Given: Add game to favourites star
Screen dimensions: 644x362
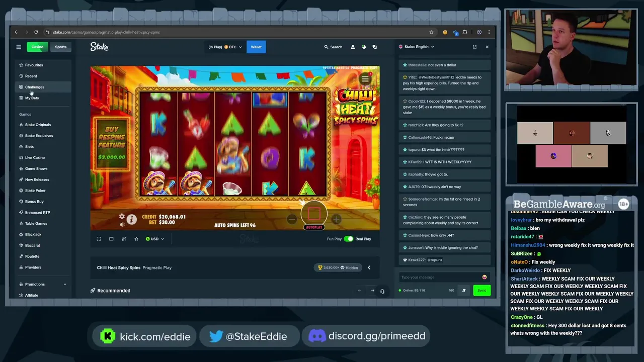Looking at the screenshot, I should (x=136, y=239).
